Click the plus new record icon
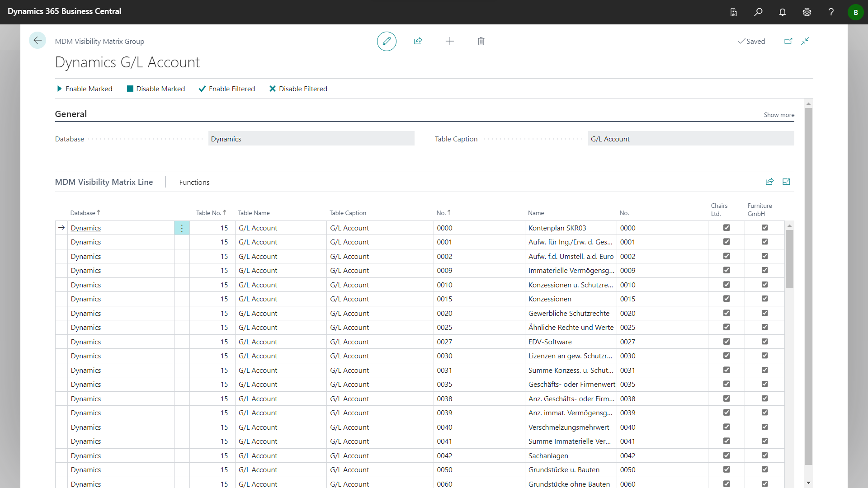The image size is (868, 488). [449, 41]
